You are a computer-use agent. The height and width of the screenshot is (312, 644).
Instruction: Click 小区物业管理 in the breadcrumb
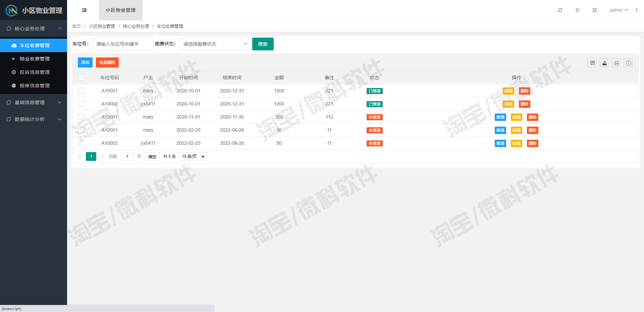pyautogui.click(x=102, y=26)
